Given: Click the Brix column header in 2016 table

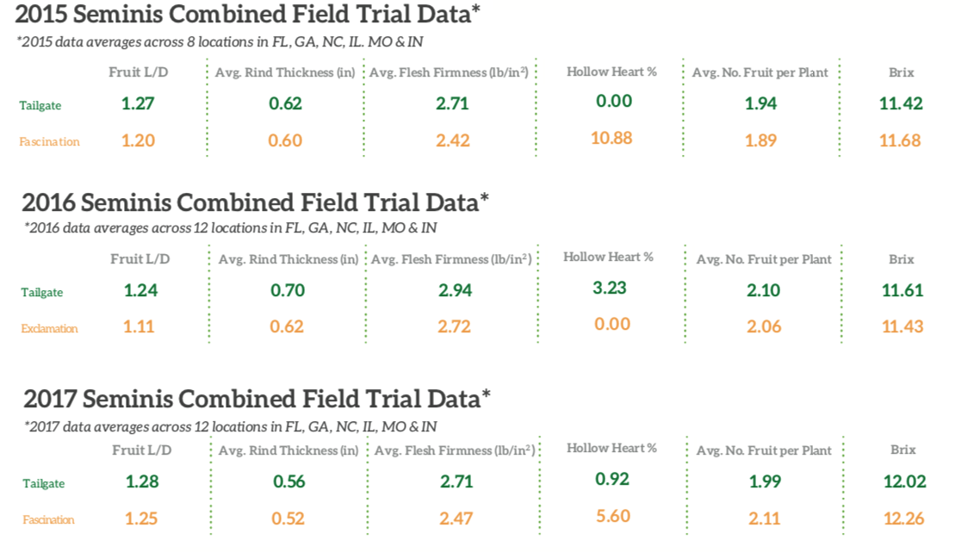Looking at the screenshot, I should coord(902,259).
